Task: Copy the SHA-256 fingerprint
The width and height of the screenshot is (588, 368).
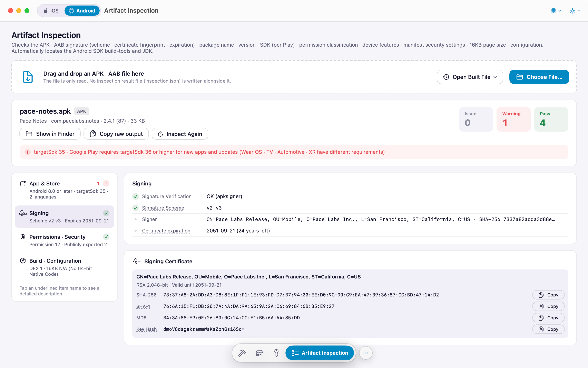Action: pyautogui.click(x=548, y=295)
